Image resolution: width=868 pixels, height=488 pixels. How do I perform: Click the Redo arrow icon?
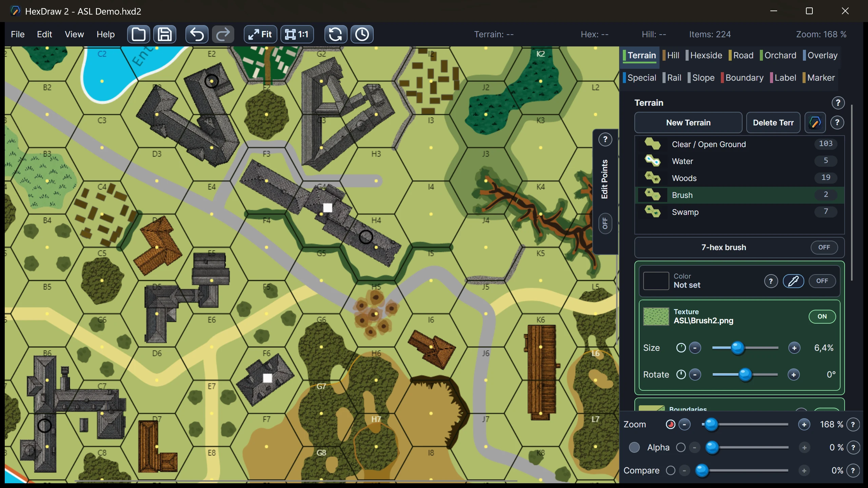pos(223,34)
